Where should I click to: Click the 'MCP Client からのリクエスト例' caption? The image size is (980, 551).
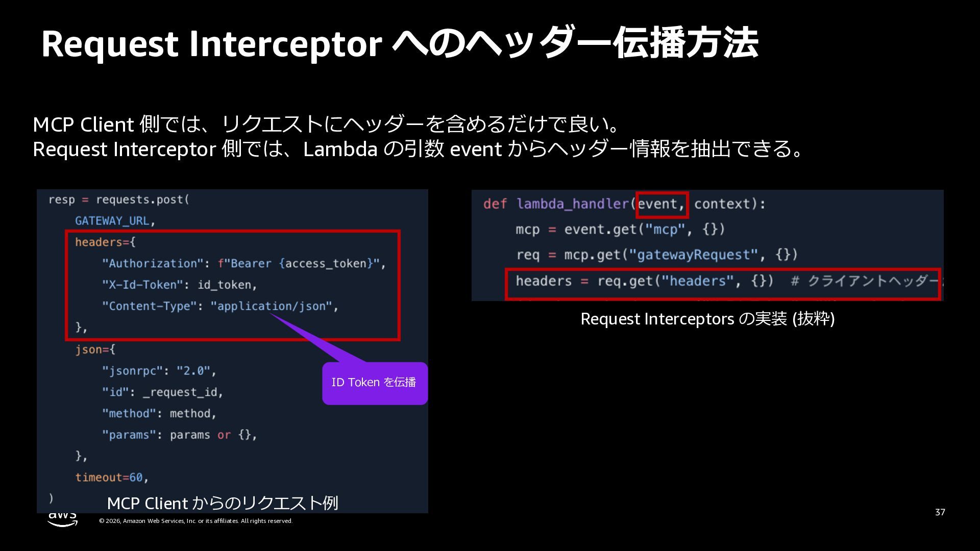click(x=223, y=503)
